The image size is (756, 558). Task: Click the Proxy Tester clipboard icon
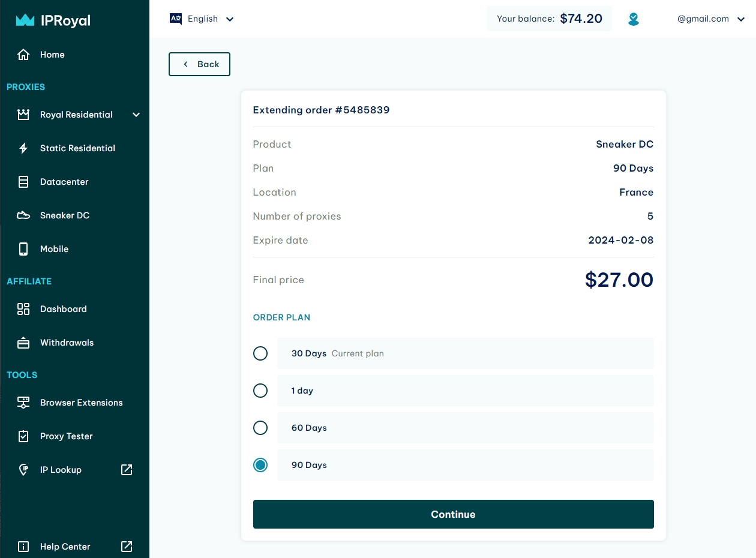point(23,436)
